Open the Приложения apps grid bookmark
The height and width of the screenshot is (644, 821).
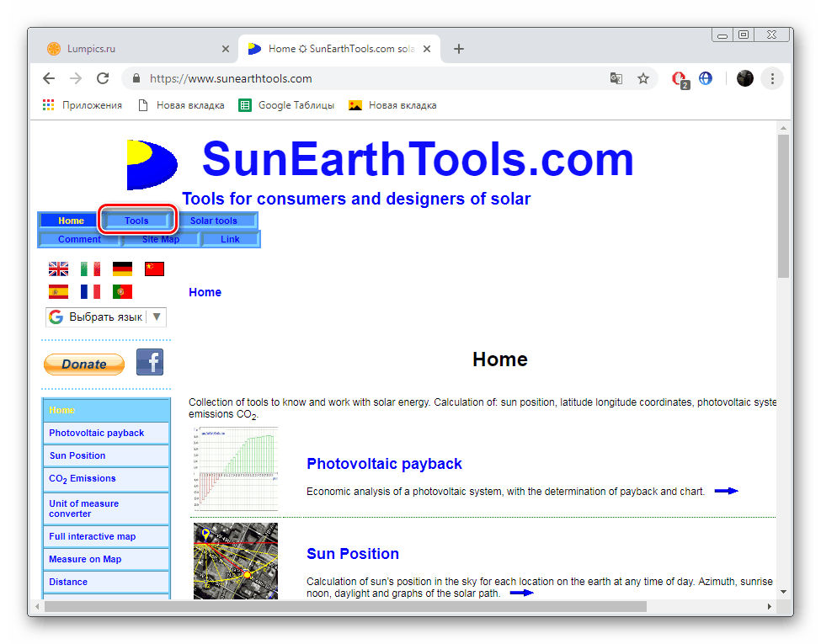tap(83, 105)
